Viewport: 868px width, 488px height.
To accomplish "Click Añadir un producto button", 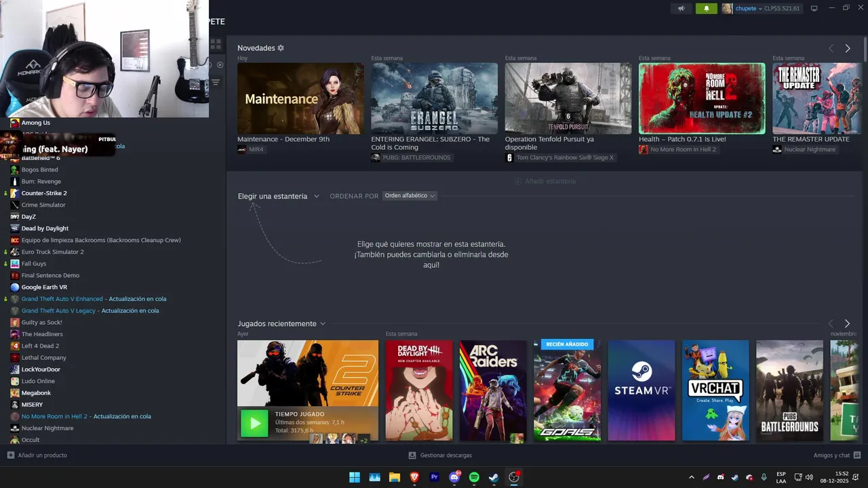I will [x=37, y=455].
